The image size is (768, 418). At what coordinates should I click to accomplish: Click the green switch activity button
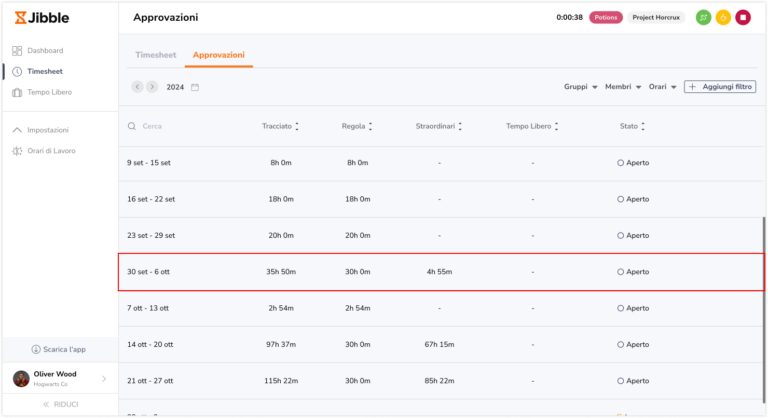point(703,18)
